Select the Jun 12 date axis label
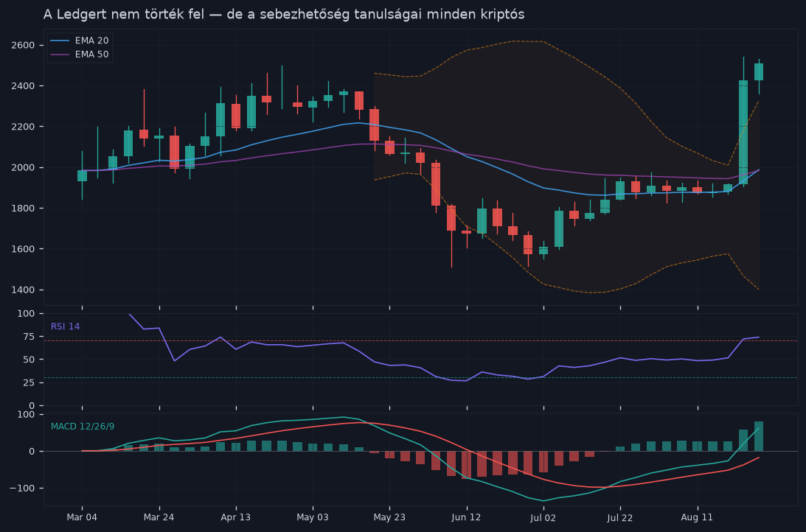 pos(466,517)
